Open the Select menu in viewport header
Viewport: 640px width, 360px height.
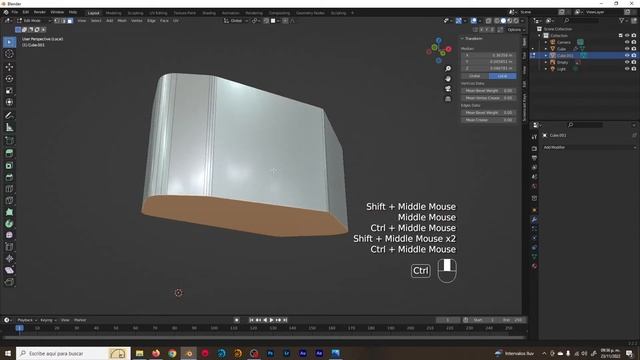click(96, 20)
